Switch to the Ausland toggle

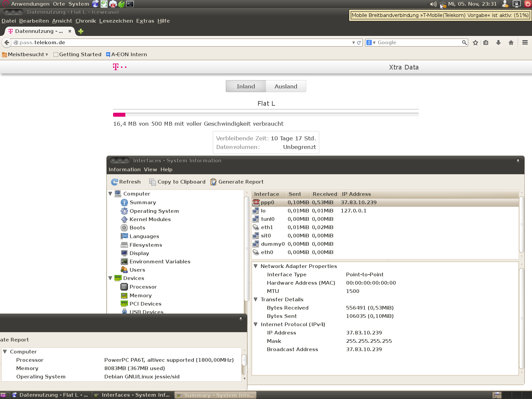click(286, 86)
